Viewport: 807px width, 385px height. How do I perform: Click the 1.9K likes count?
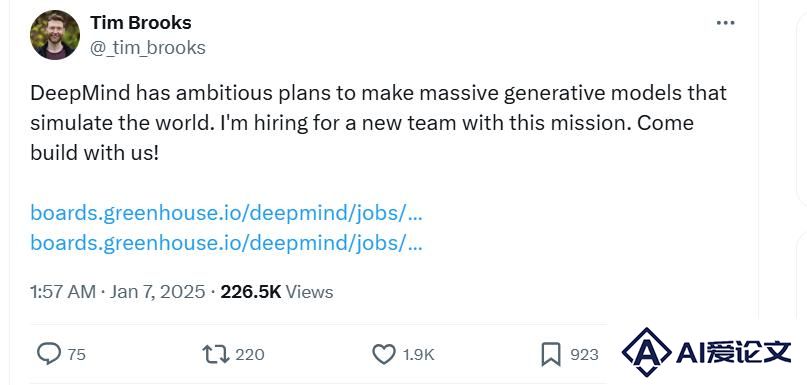click(418, 355)
